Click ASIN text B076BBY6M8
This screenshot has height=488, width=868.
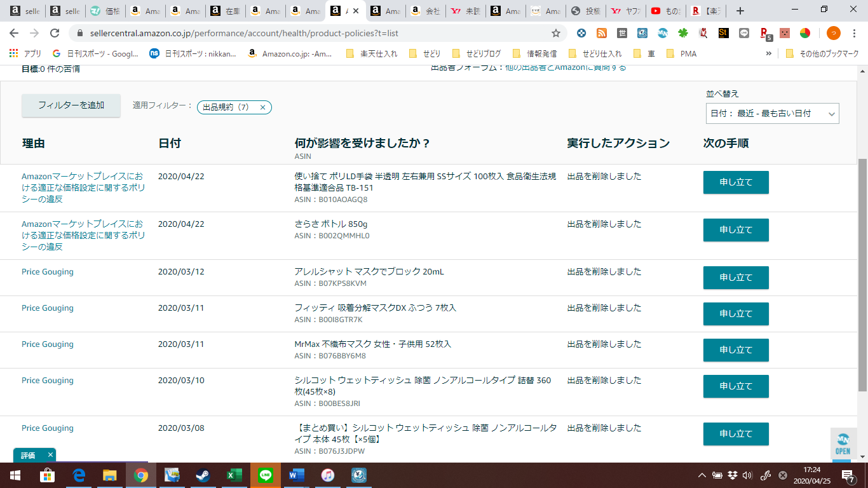click(x=342, y=356)
